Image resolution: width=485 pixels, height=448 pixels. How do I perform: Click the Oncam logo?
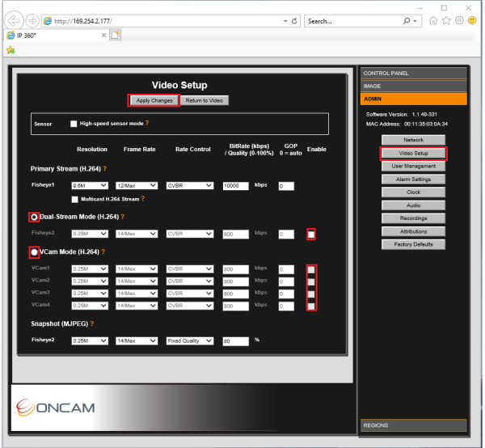(x=56, y=408)
